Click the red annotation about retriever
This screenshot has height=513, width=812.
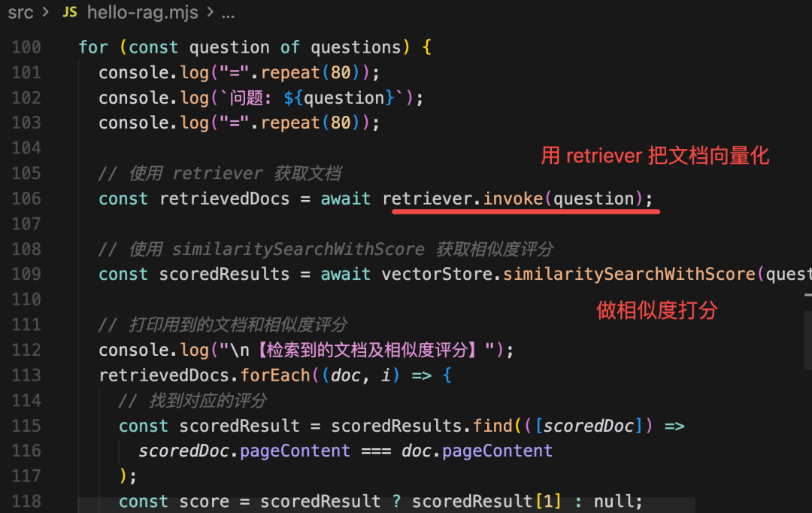click(x=655, y=156)
